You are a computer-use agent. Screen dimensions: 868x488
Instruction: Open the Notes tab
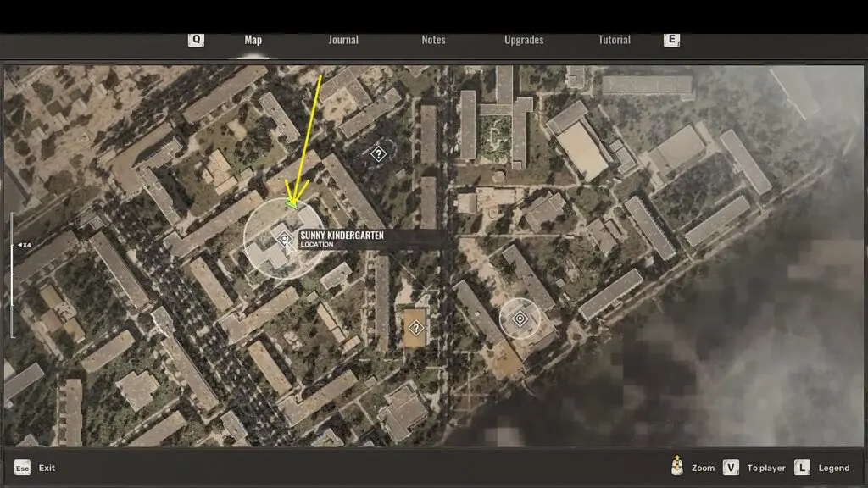coord(433,40)
